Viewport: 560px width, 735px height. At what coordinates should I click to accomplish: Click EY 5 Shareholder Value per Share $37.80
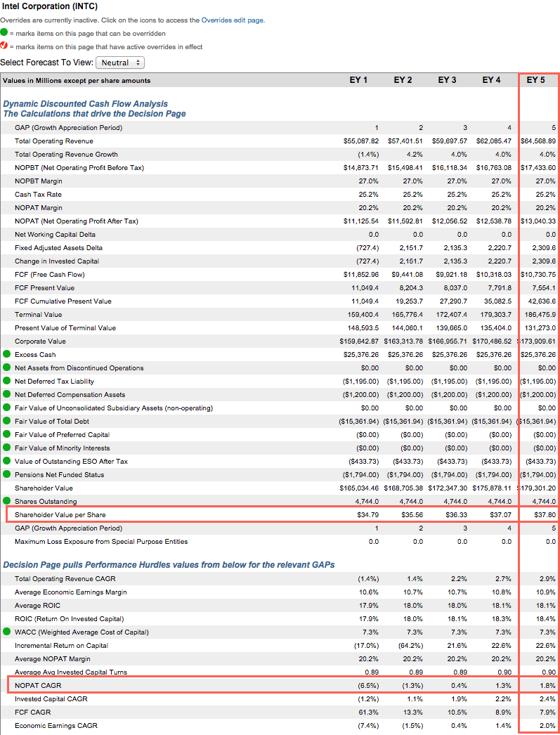pyautogui.click(x=545, y=514)
